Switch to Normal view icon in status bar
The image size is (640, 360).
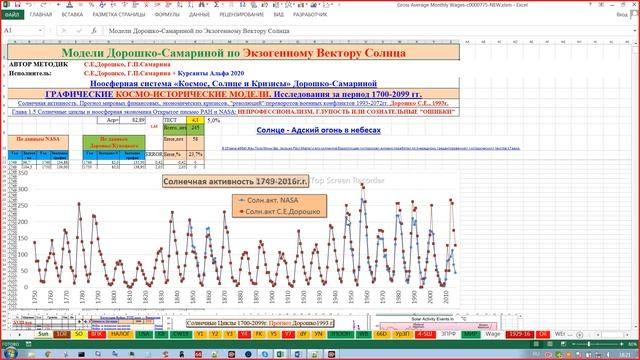tap(536, 344)
